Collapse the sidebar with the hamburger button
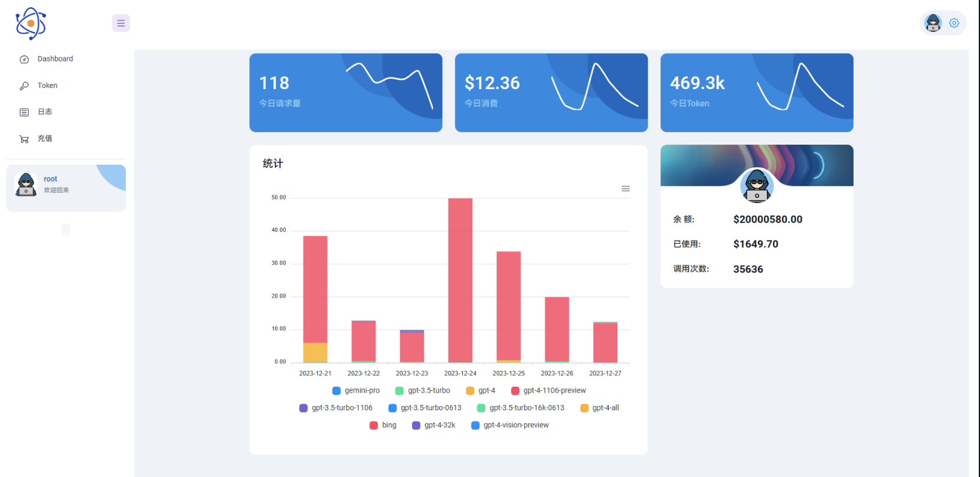 (x=121, y=23)
